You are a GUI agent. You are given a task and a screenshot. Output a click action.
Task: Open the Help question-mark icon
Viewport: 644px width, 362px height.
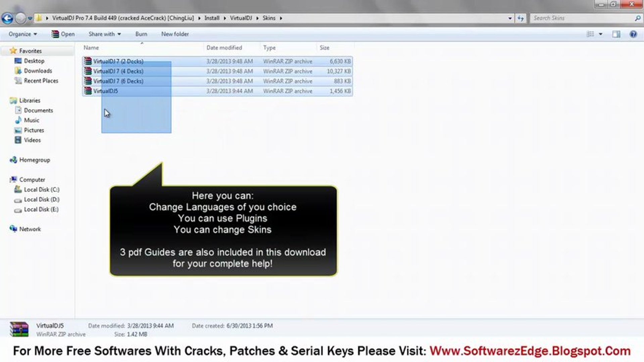click(634, 34)
